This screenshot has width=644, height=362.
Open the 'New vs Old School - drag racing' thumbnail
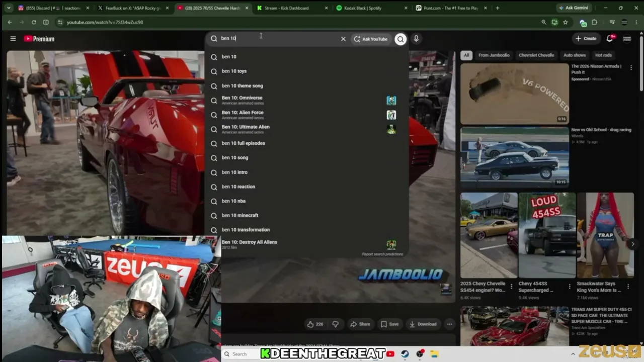click(x=514, y=156)
